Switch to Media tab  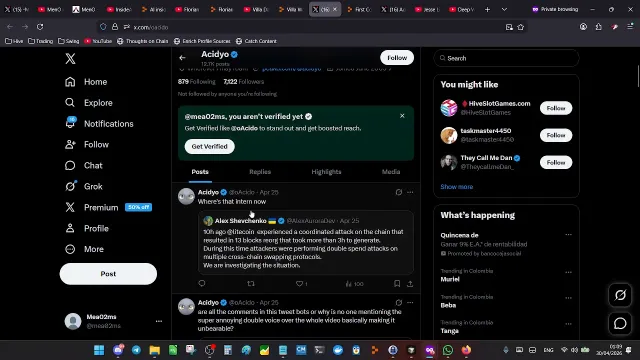(391, 172)
